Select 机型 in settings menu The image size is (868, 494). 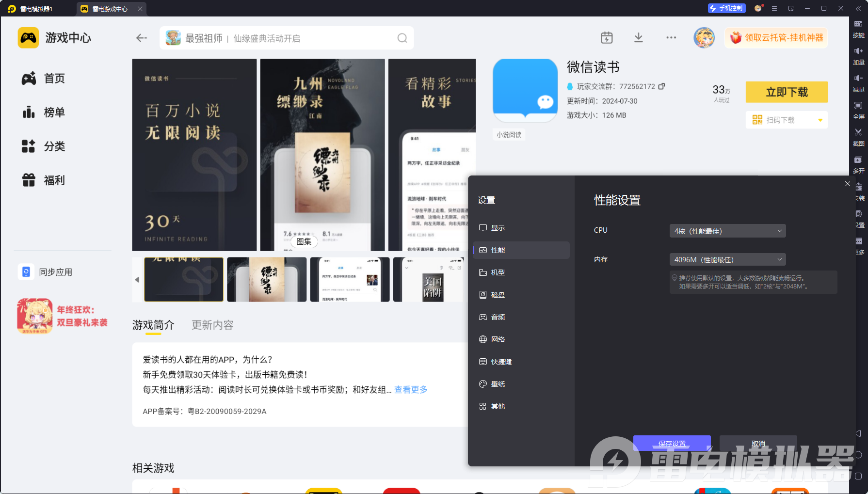point(521,272)
